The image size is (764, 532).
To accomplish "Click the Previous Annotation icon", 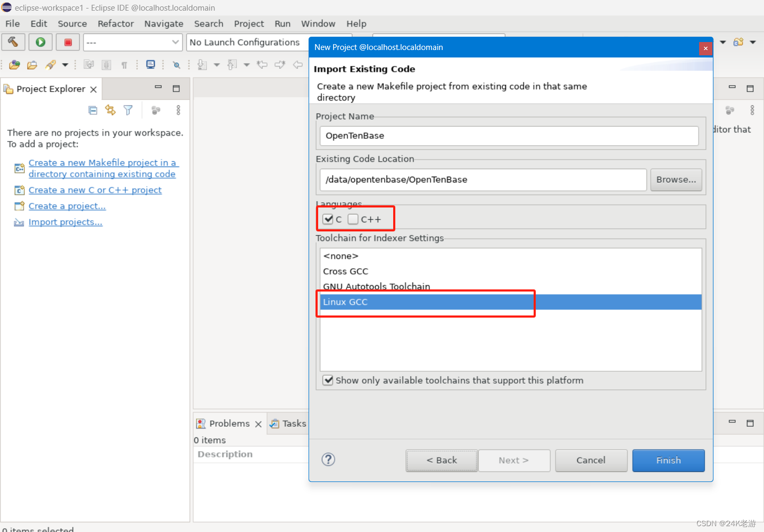I will pyautogui.click(x=232, y=65).
